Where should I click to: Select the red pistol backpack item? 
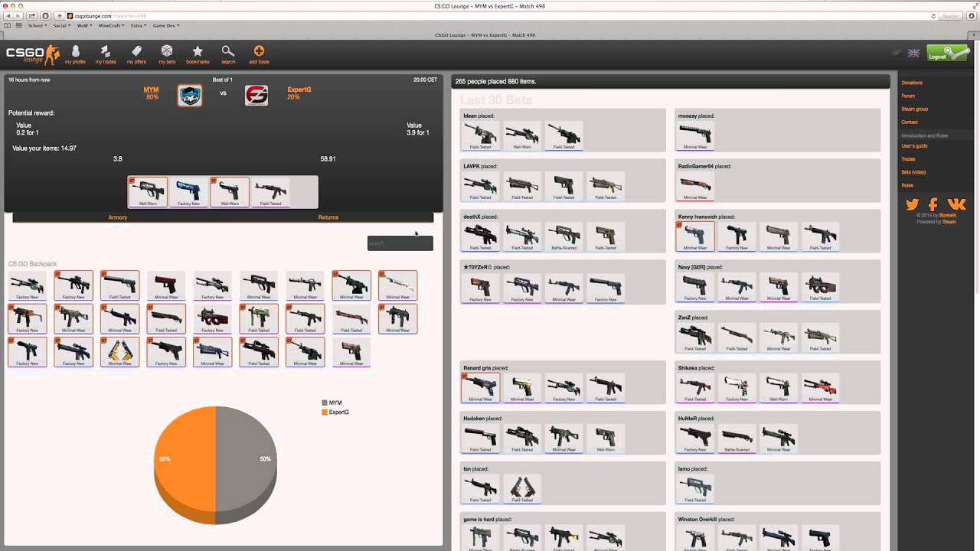coord(166,285)
